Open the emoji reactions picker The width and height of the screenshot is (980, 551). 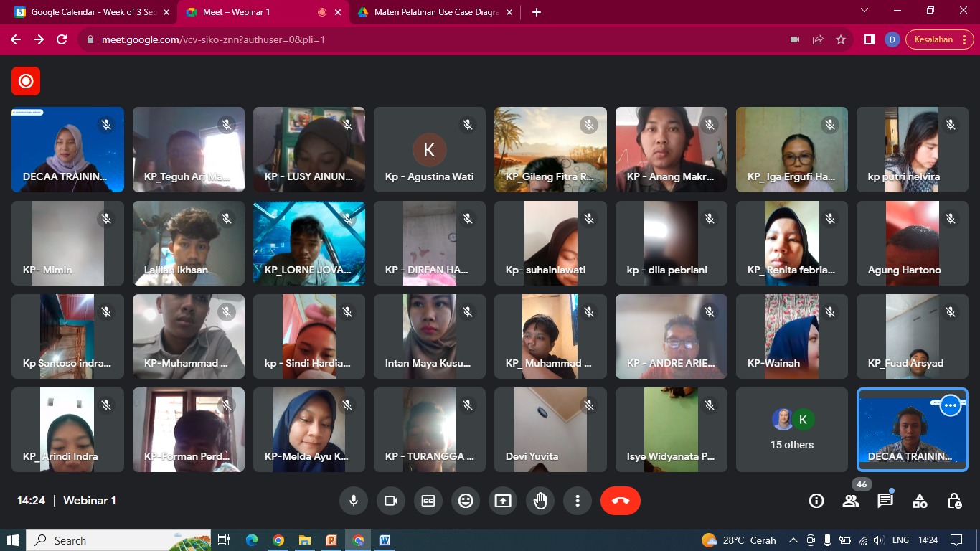click(x=466, y=501)
